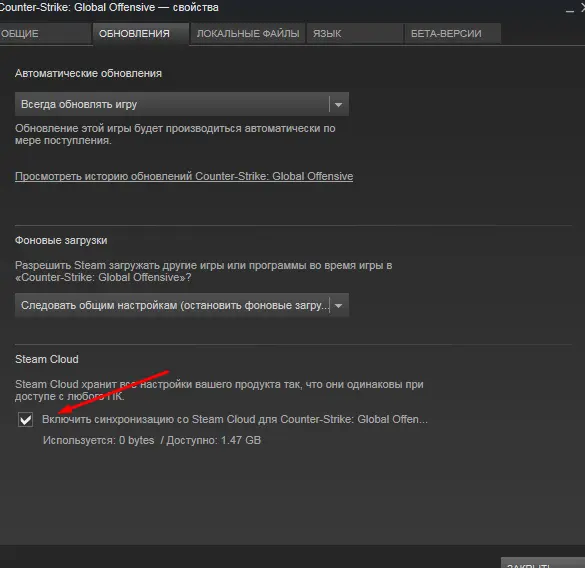Click the 'Автоматические обновления' heading
The height and width of the screenshot is (568, 585).
(x=88, y=74)
